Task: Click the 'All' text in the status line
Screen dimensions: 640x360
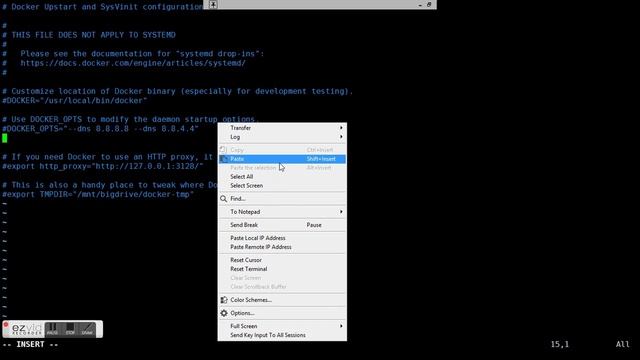Action: click(622, 344)
